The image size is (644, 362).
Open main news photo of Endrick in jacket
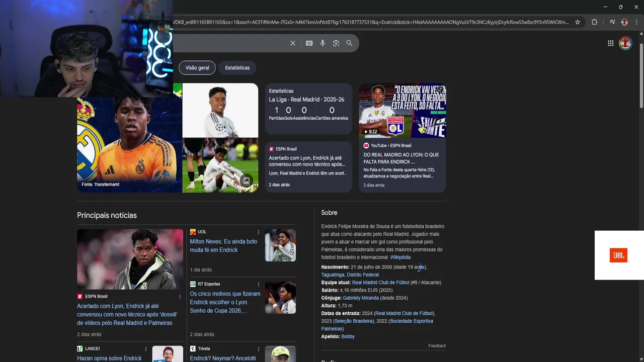pos(130,259)
